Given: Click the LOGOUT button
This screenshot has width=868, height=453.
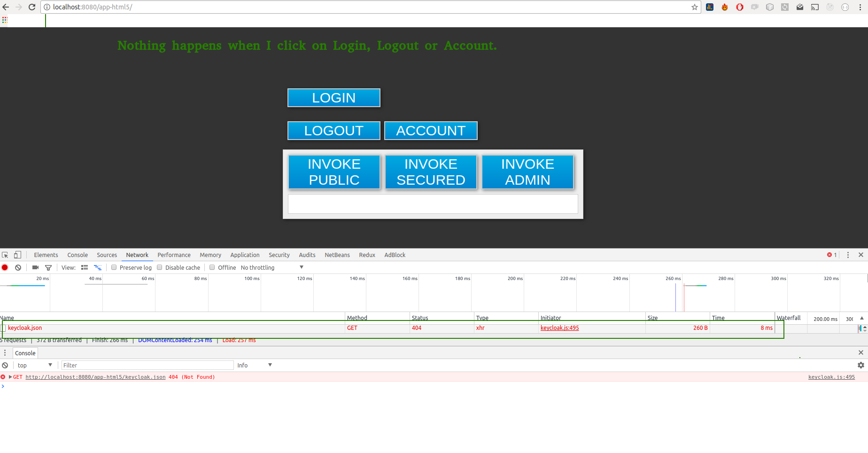Looking at the screenshot, I should point(334,131).
